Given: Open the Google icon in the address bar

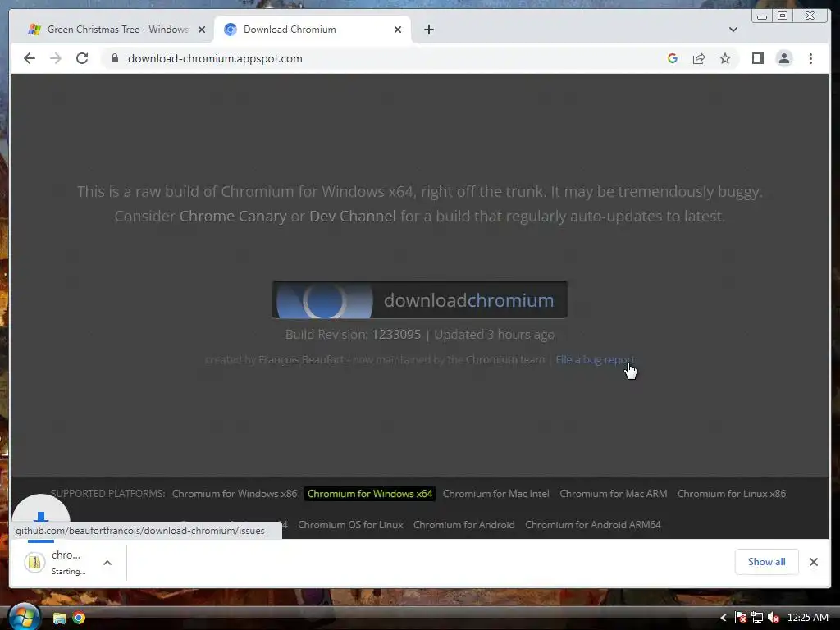Looking at the screenshot, I should coord(673,58).
